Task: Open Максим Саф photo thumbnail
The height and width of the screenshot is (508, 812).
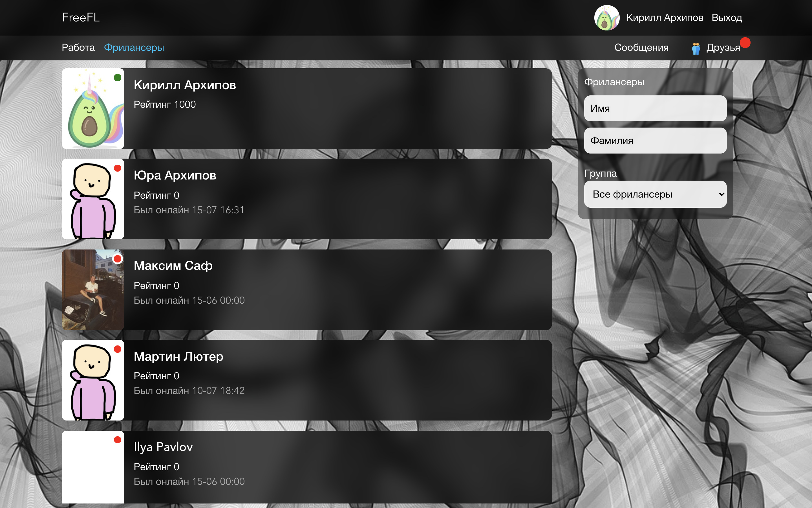Action: 93,290
